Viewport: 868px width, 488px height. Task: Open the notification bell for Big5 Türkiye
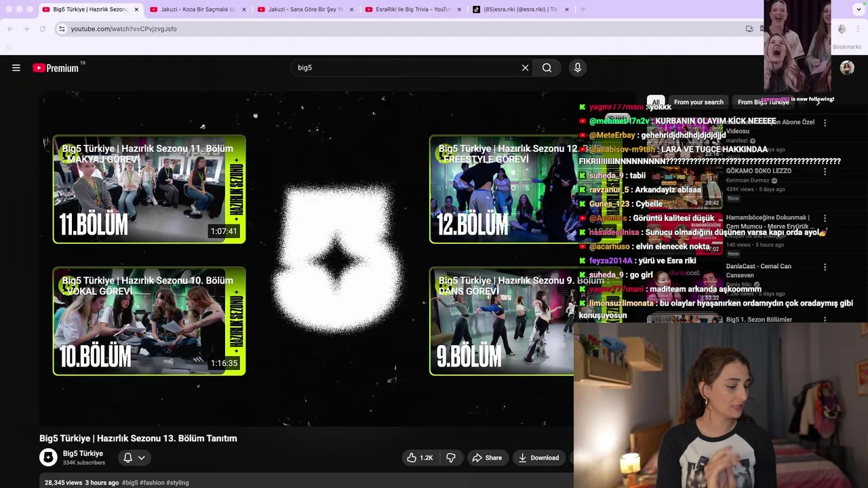tap(127, 457)
